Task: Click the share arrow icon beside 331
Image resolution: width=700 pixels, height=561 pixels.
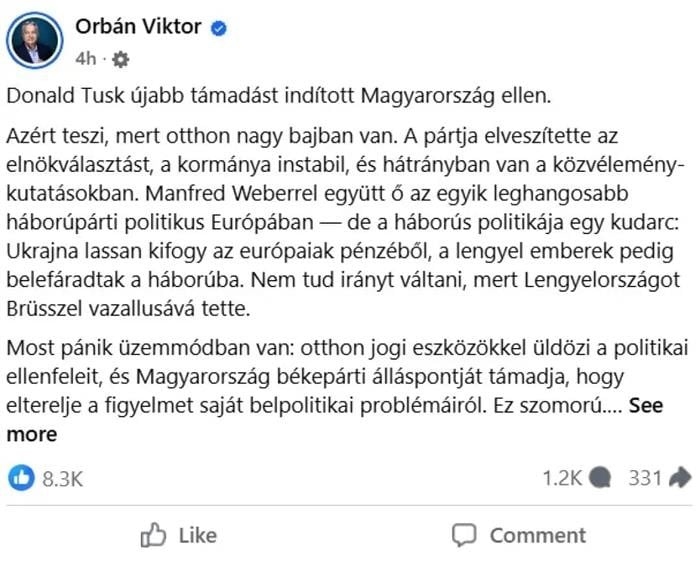Action: (681, 478)
